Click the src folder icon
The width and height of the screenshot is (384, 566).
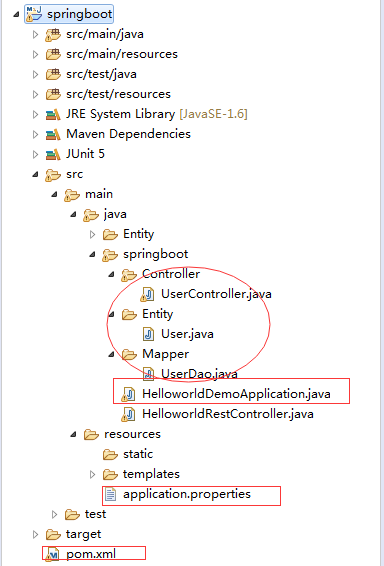[53, 175]
